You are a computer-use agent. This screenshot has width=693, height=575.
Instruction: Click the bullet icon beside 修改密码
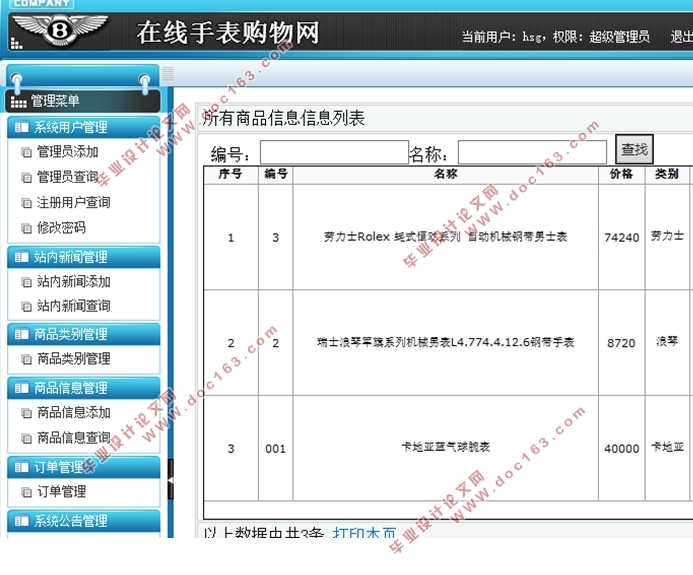27,228
